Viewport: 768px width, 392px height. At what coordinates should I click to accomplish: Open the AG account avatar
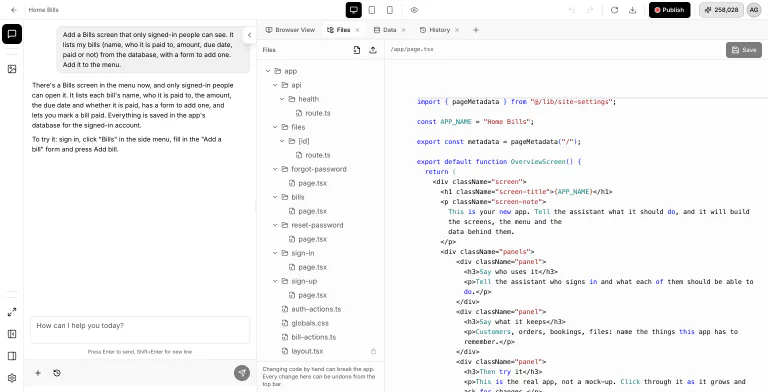click(754, 10)
